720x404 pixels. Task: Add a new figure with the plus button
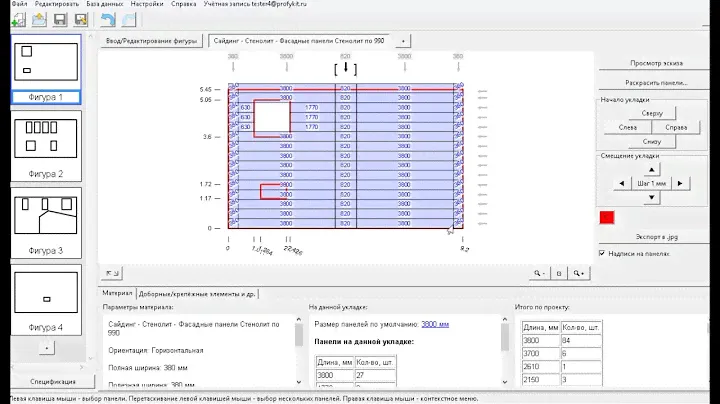(45, 346)
